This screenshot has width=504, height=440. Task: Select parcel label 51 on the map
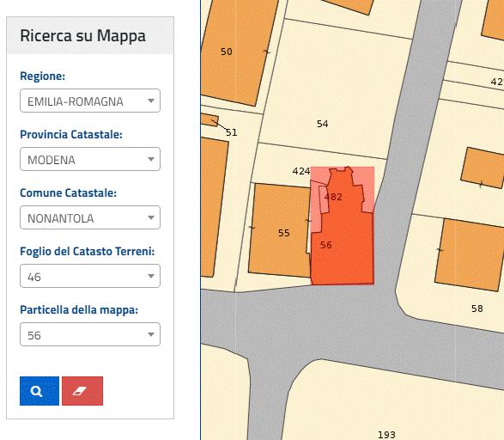[232, 132]
